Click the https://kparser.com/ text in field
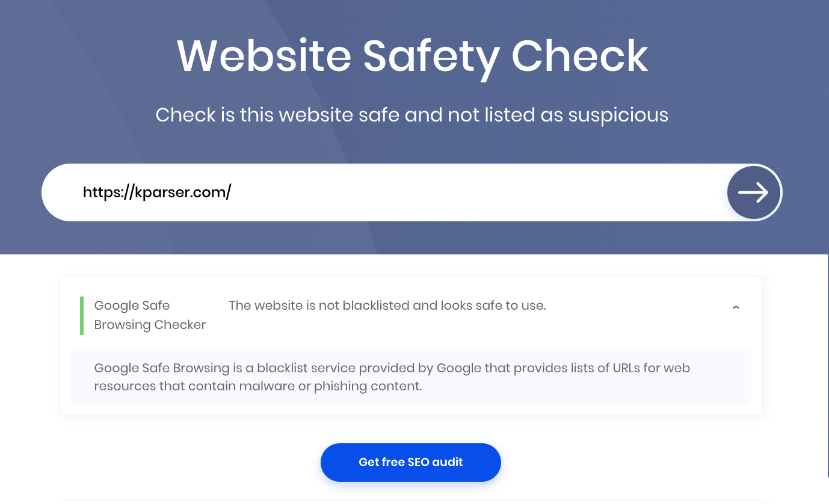The height and width of the screenshot is (504, 829). [157, 192]
